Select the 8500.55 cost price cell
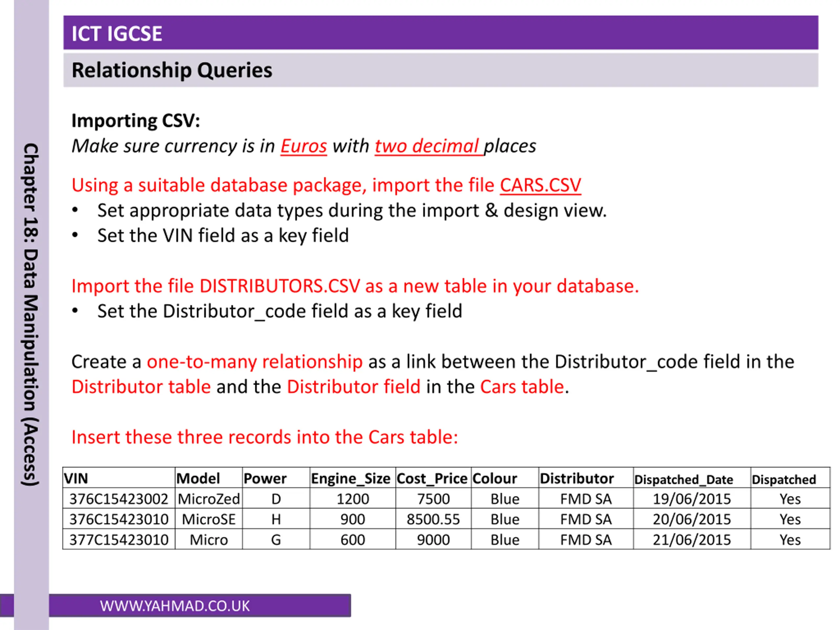The image size is (840, 630). (433, 519)
